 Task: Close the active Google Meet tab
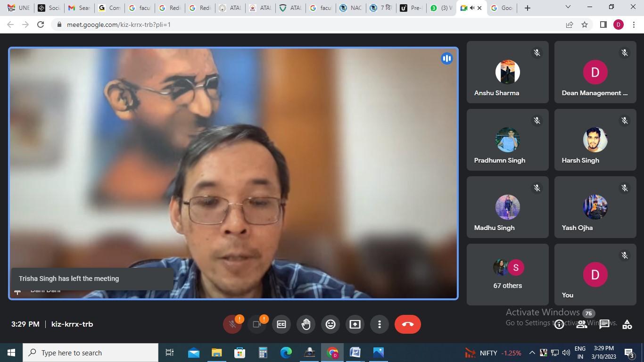[x=479, y=8]
